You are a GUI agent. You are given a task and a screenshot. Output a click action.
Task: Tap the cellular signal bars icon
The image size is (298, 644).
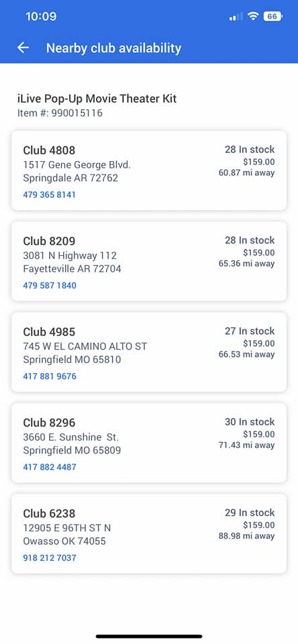point(236,17)
